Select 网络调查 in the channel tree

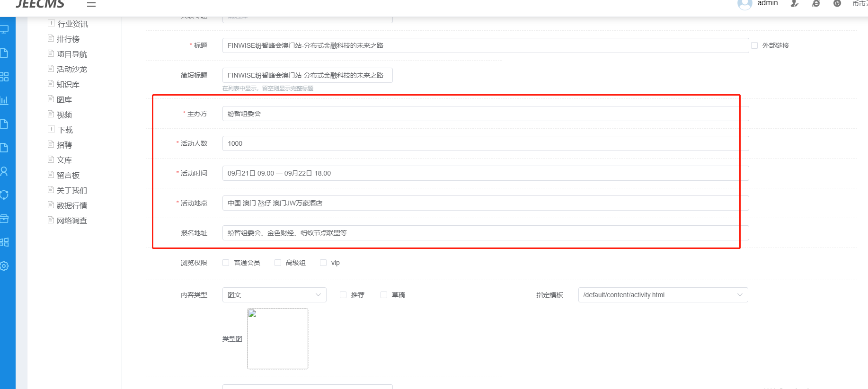pos(72,221)
